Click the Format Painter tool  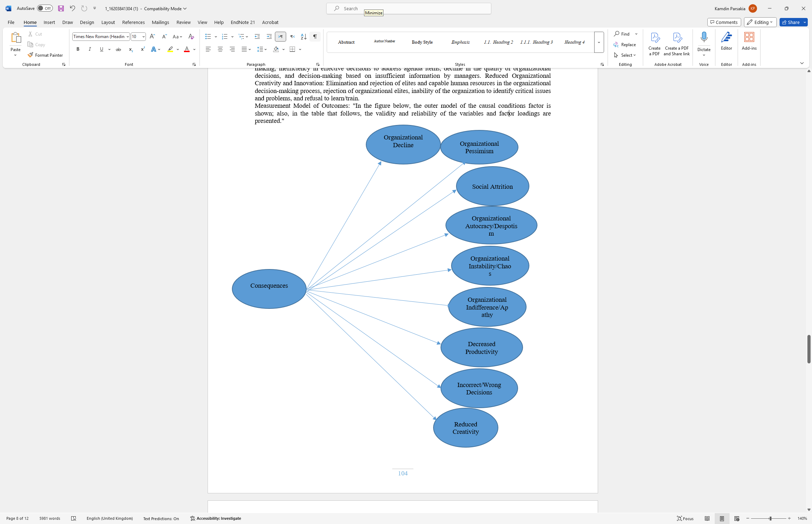[45, 55]
